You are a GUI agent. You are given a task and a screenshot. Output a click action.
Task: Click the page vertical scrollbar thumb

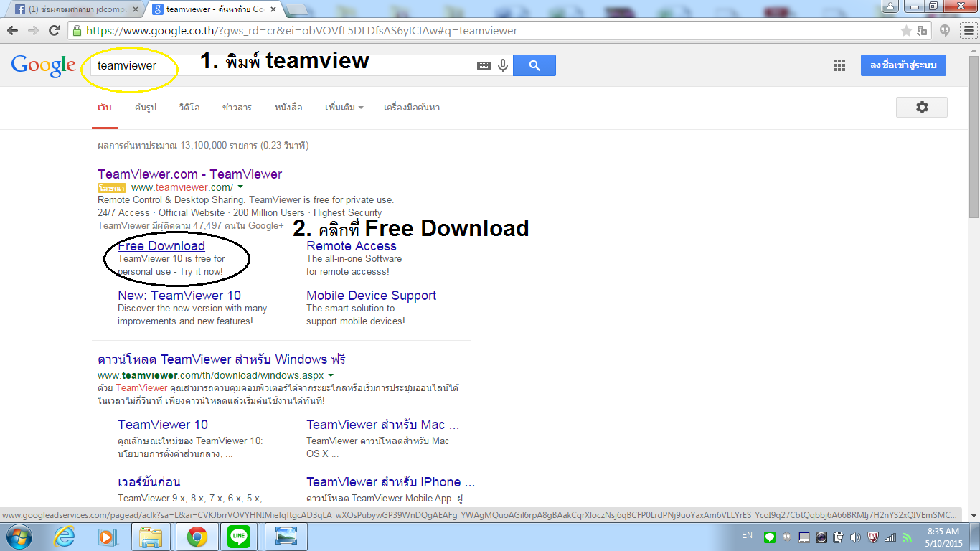click(974, 136)
